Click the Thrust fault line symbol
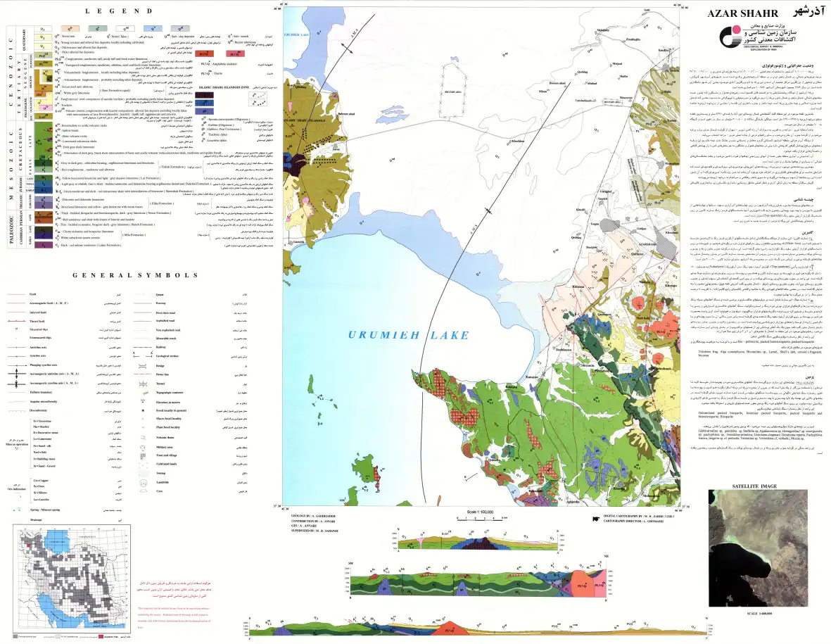831x644 pixels. click(x=16, y=321)
